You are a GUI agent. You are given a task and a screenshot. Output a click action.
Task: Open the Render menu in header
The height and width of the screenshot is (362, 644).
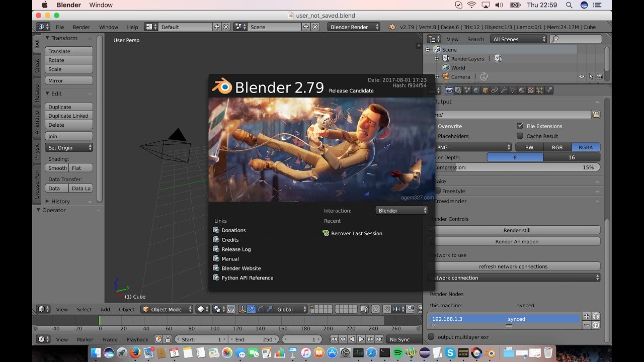[x=82, y=27]
